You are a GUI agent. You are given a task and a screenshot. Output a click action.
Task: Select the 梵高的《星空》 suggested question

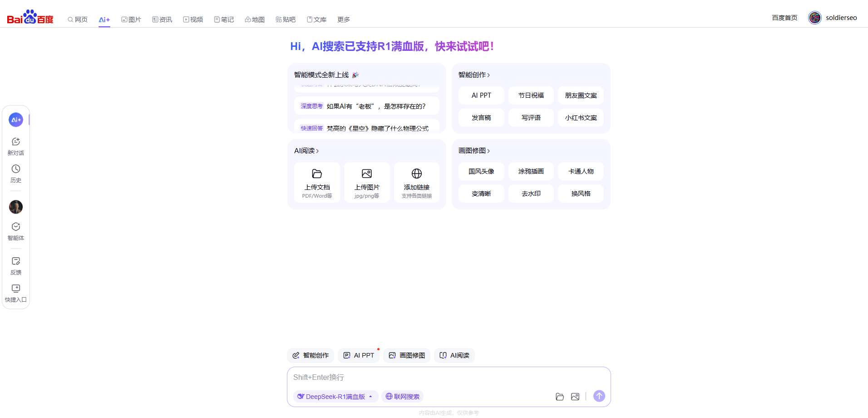pyautogui.click(x=367, y=127)
